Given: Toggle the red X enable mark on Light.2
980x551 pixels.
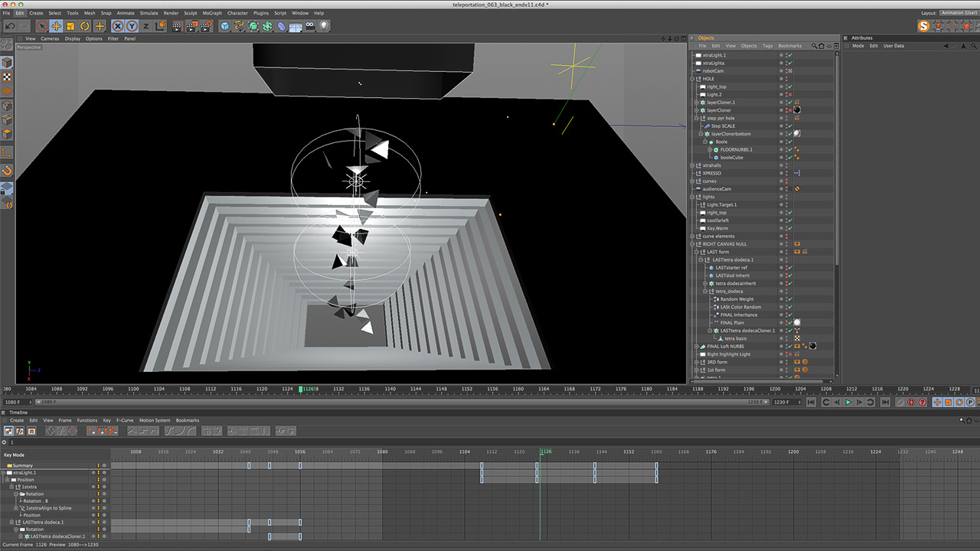Looking at the screenshot, I should [789, 95].
